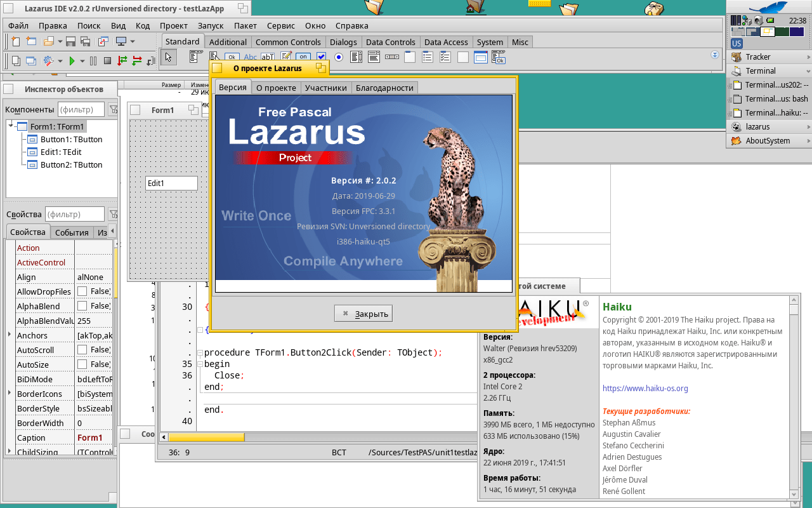
Task: Click the View Forms toolbar icon
Action: pos(31,61)
